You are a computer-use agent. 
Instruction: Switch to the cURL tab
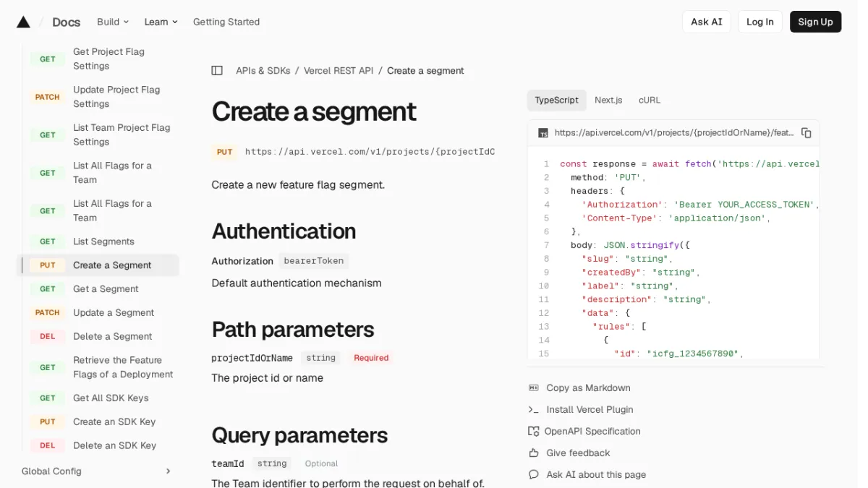pos(650,100)
